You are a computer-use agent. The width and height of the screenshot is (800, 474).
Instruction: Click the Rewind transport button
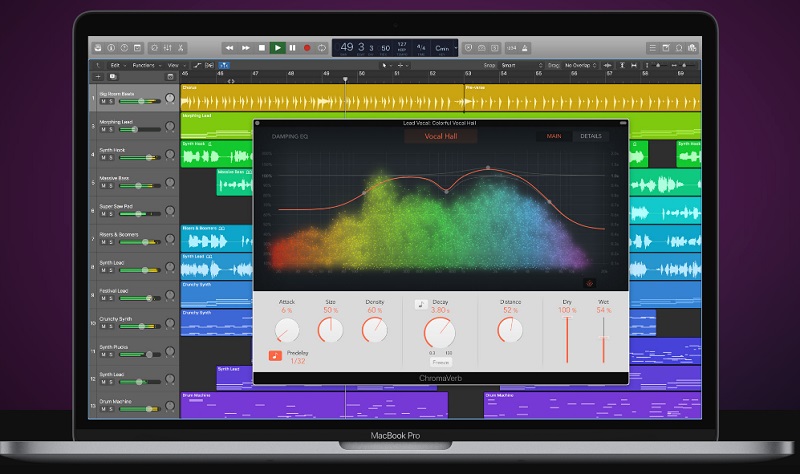click(230, 47)
